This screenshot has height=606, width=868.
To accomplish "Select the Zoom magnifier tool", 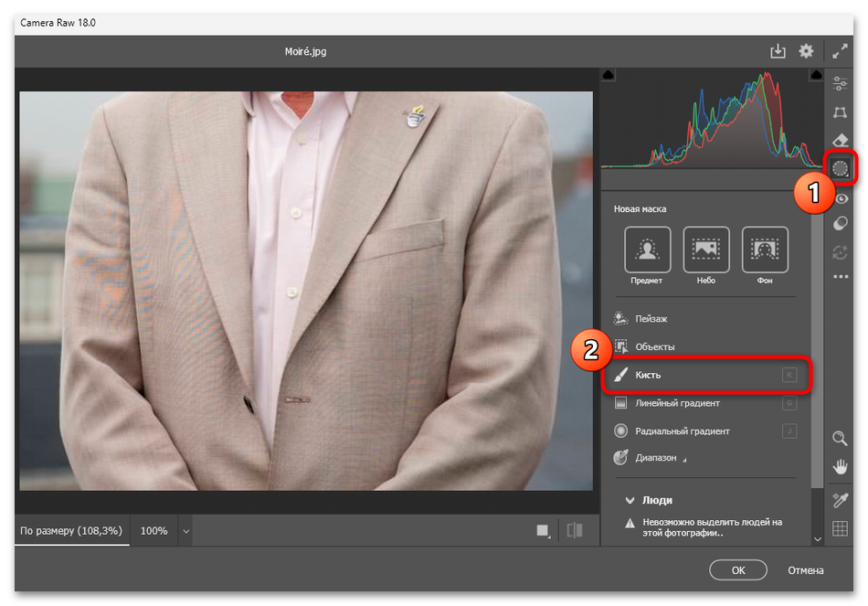I will pyautogui.click(x=840, y=439).
